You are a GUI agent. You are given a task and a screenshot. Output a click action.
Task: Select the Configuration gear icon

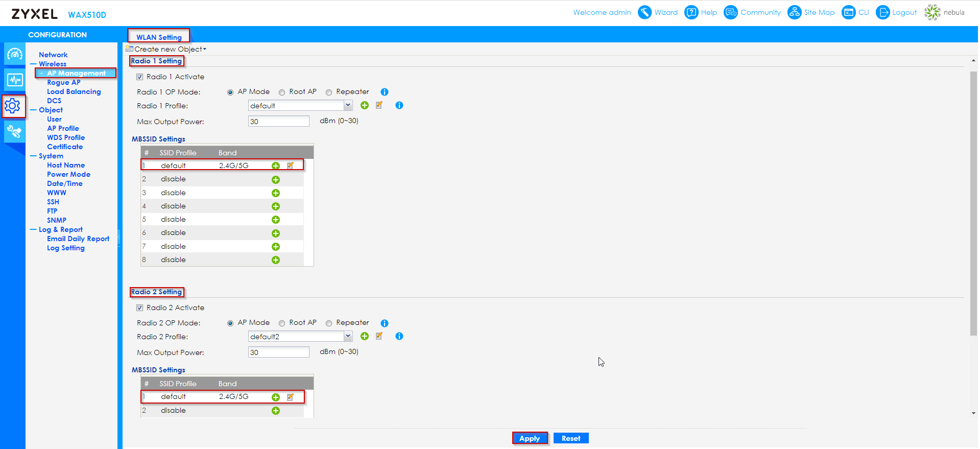[x=13, y=106]
